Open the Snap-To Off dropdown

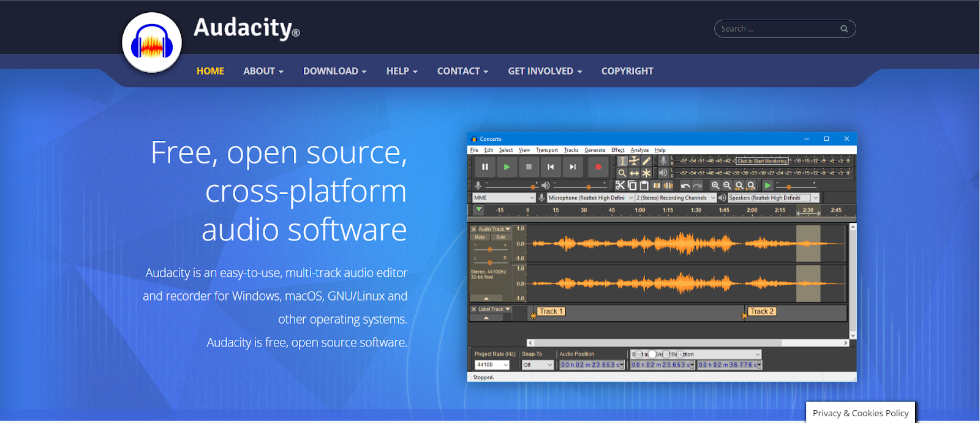[538, 365]
